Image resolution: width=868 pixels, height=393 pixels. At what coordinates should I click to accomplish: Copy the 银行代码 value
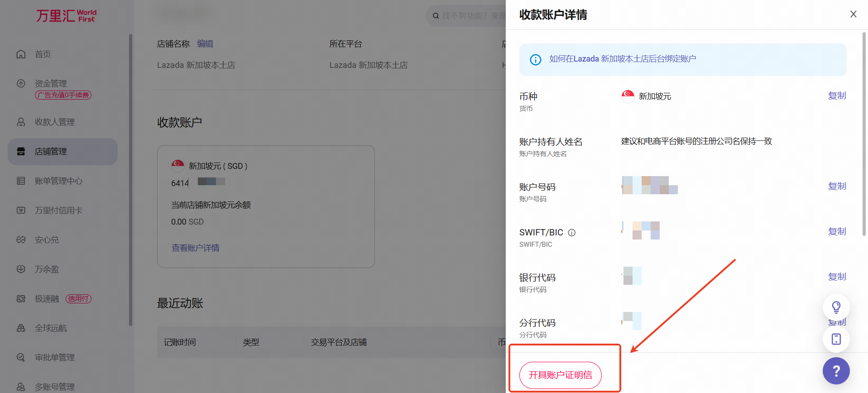coord(837,277)
